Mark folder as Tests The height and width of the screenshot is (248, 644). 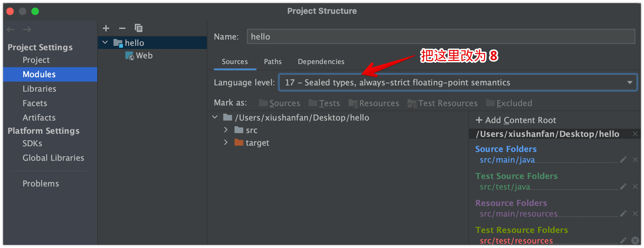coord(324,103)
